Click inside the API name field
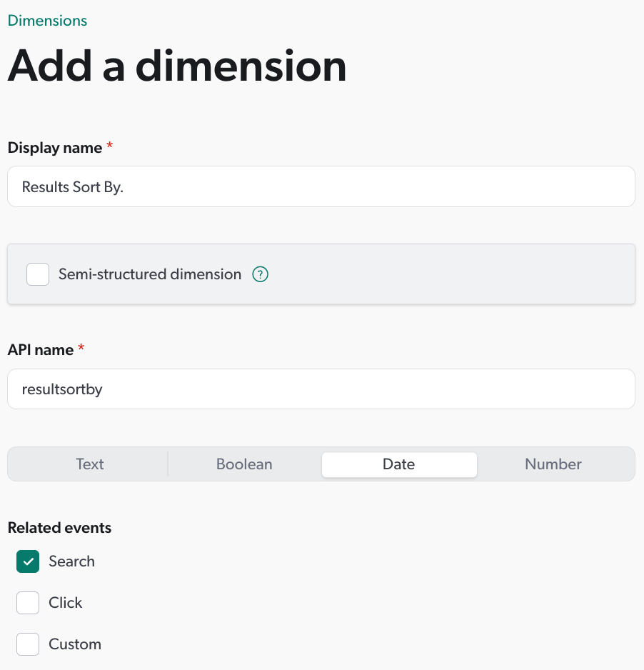This screenshot has width=644, height=670. [321, 389]
